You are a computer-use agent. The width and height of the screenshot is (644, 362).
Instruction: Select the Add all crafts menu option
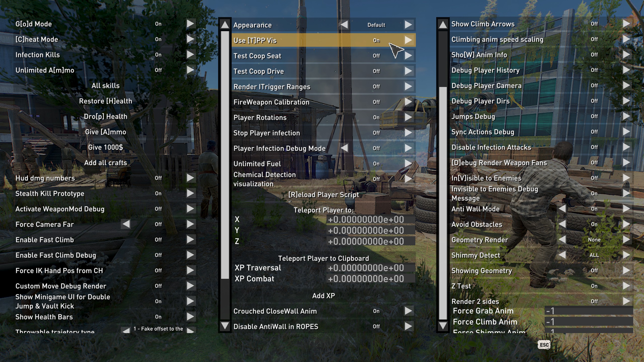(x=105, y=162)
